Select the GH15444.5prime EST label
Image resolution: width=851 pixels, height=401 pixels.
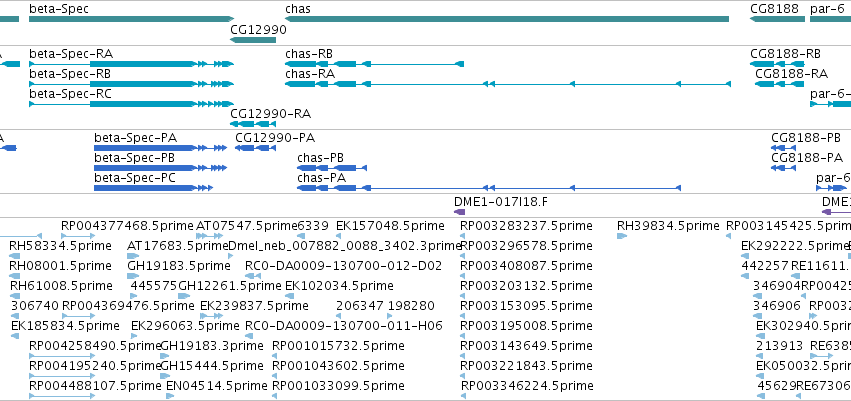coord(213,366)
